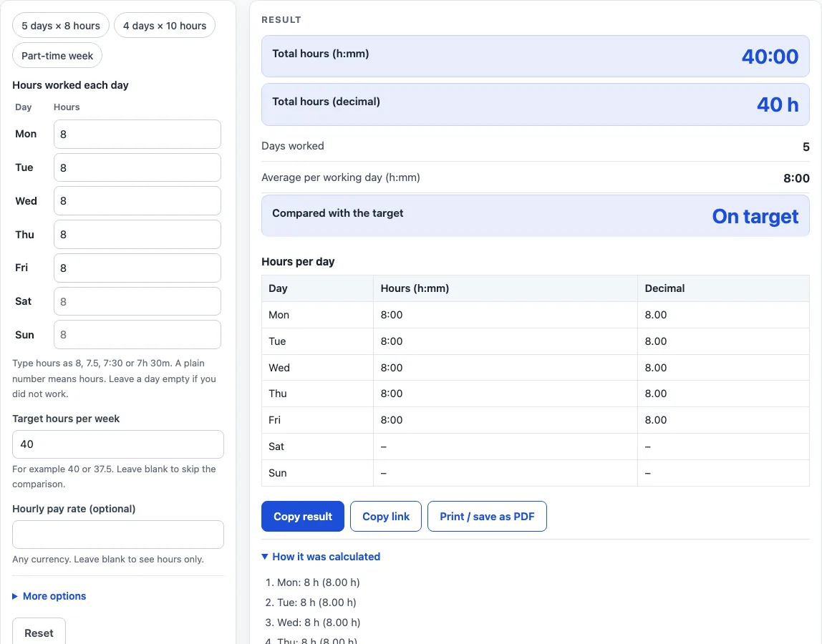Expand the More options section
The image size is (822, 644).
click(x=49, y=596)
